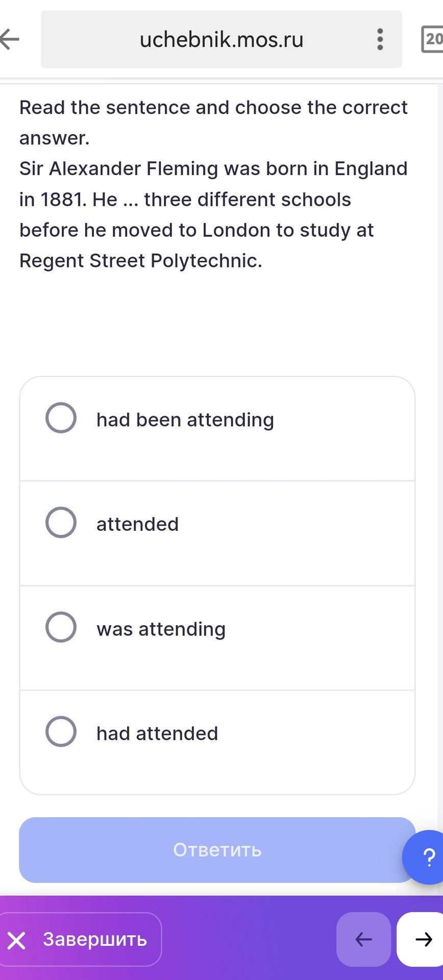Click the uchebnik.mos.ru address bar
Screen dimensions: 443x980
coord(221,39)
